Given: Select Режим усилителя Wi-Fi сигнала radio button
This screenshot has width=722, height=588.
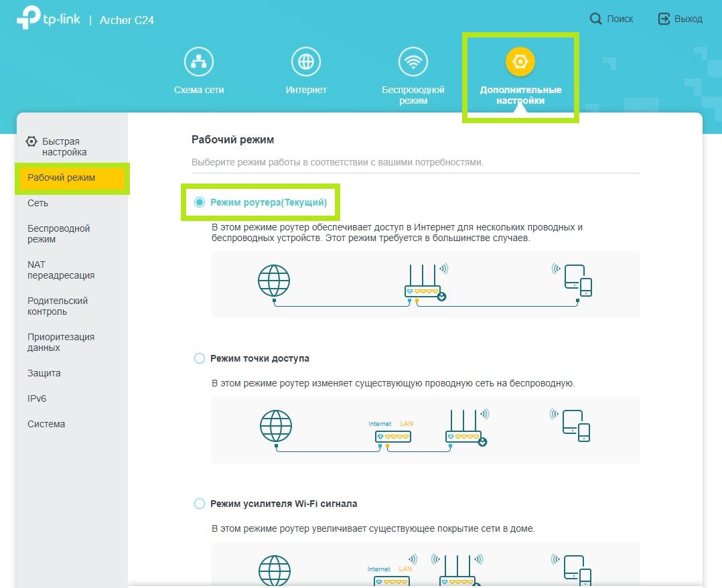Looking at the screenshot, I should click(x=200, y=504).
